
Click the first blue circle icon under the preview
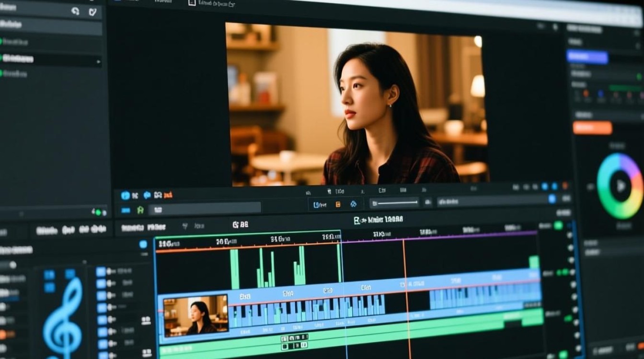click(125, 195)
